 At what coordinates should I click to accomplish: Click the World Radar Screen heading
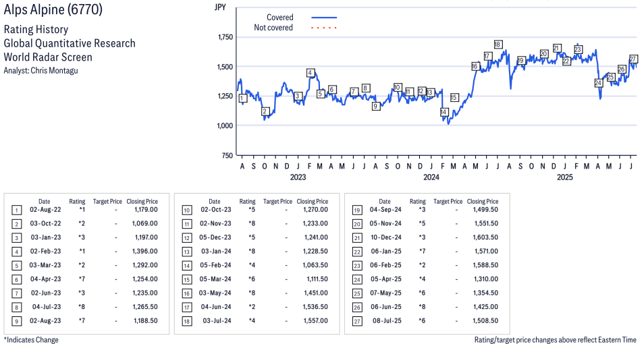click(x=48, y=57)
